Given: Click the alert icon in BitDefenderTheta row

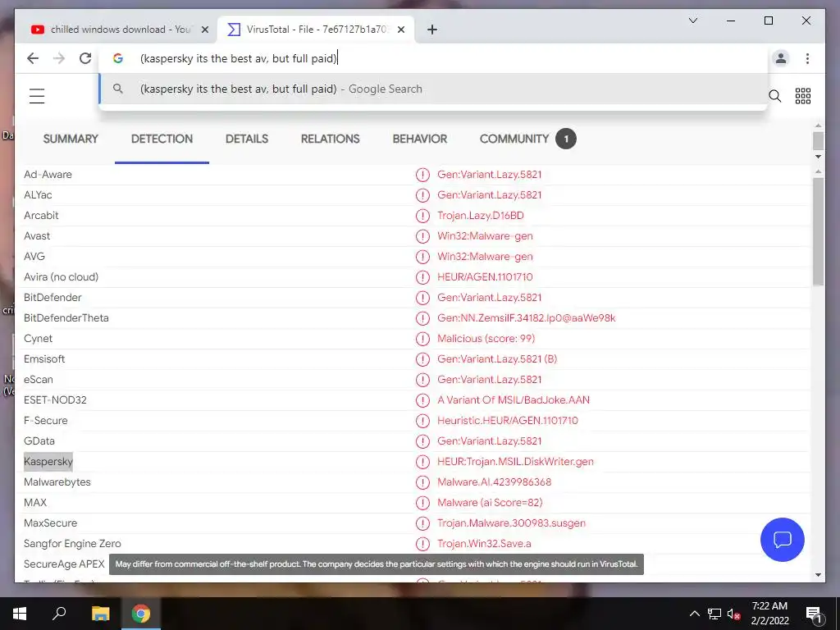Looking at the screenshot, I should point(422,318).
